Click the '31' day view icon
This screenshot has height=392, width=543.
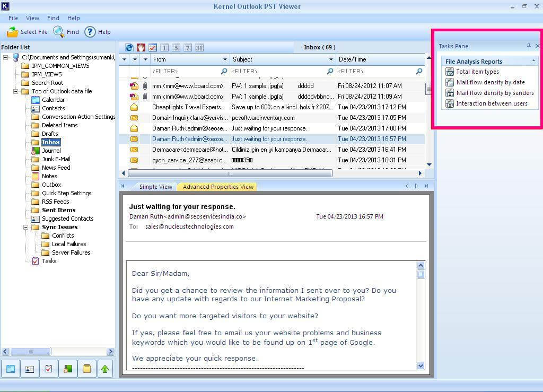tap(199, 47)
